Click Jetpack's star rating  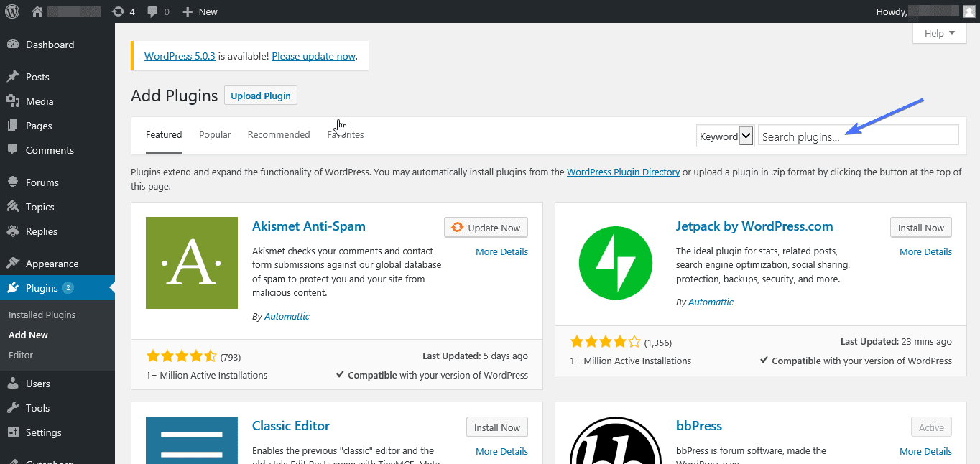tap(605, 342)
